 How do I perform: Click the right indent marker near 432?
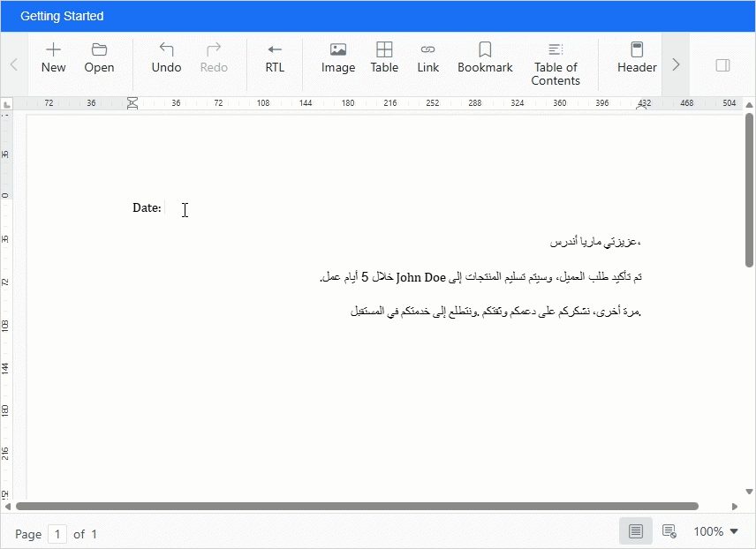[641, 107]
